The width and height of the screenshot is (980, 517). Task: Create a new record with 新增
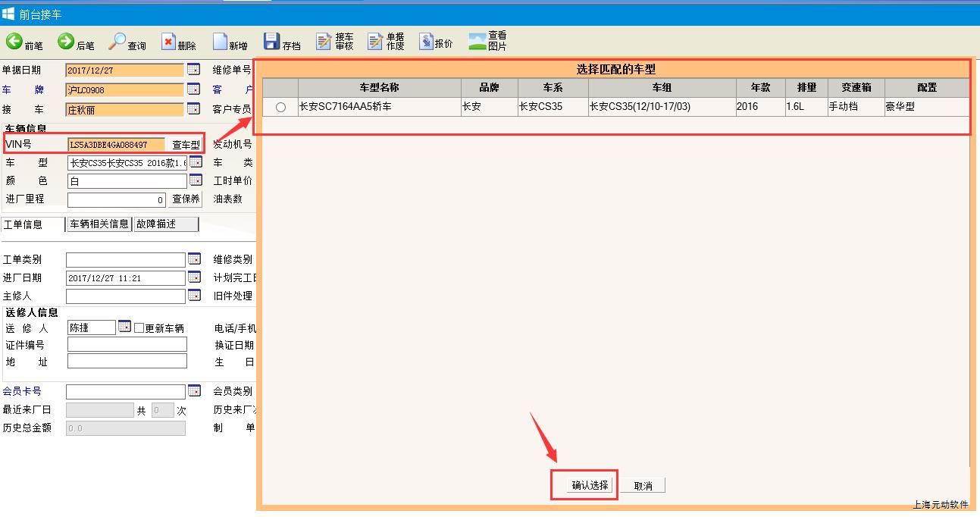(x=220, y=42)
